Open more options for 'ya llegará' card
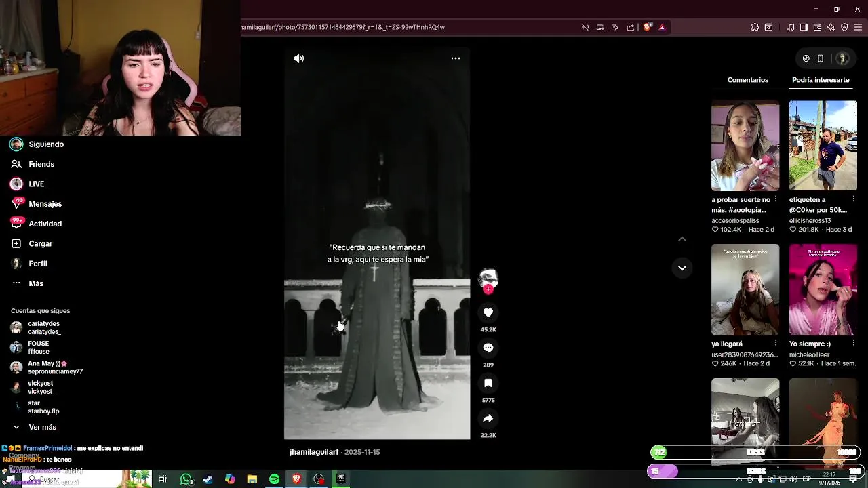Screen dimensions: 868x488 click(776, 344)
